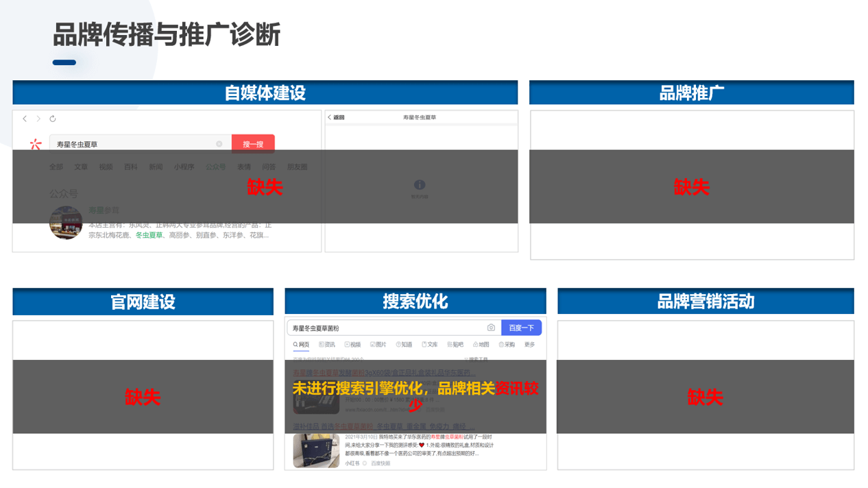The width and height of the screenshot is (868, 488).
Task: Click the 公众号 account avatar thumbnail
Action: coord(66,223)
